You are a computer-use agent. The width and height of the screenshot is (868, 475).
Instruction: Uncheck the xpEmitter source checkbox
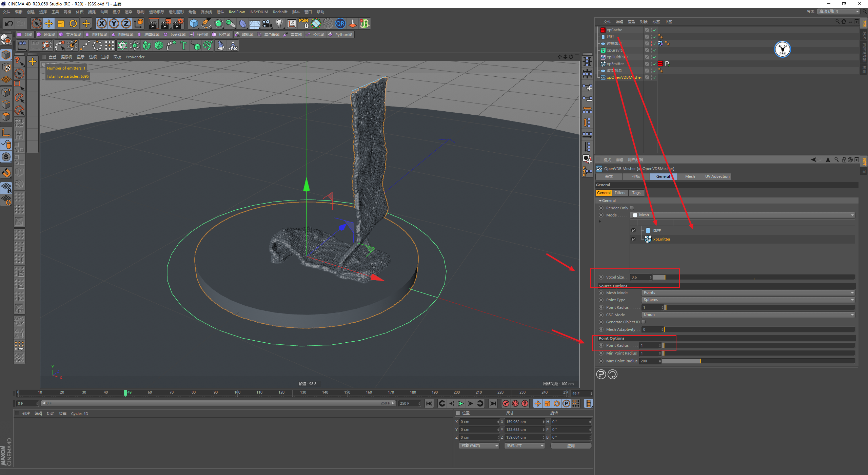tap(633, 239)
